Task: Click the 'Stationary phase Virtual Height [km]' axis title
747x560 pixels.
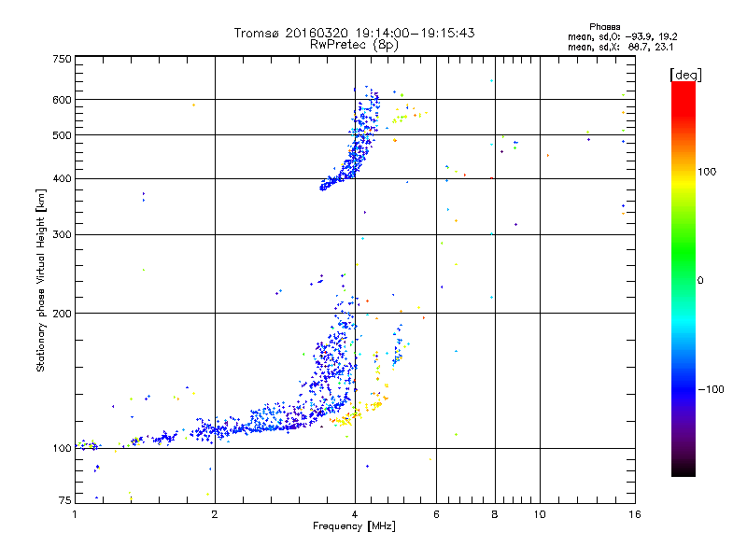Action: [40, 280]
